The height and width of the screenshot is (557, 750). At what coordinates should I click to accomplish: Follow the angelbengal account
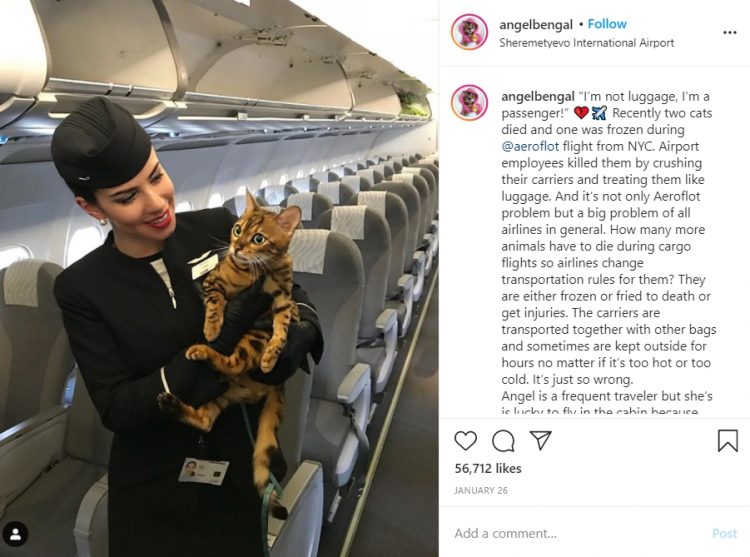607,24
